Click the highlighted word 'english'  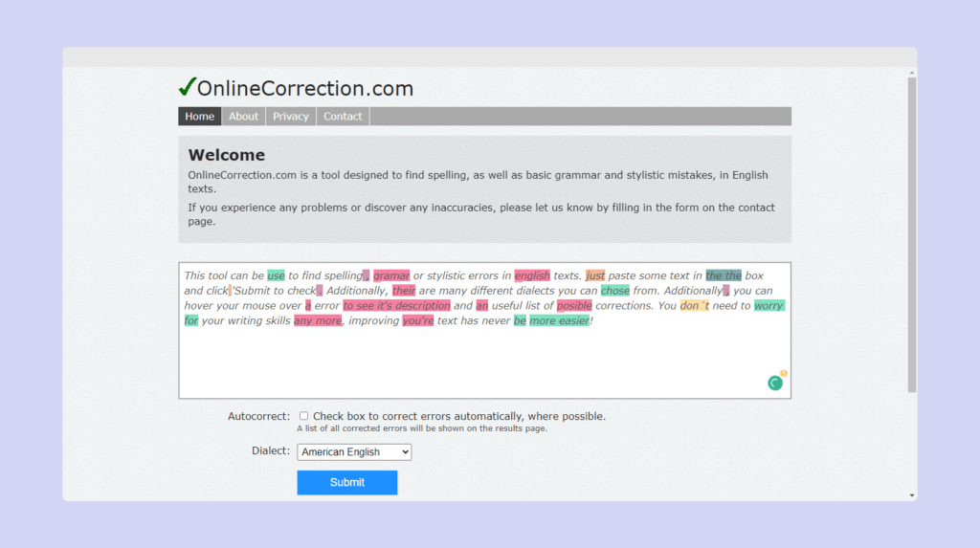pyautogui.click(x=532, y=275)
